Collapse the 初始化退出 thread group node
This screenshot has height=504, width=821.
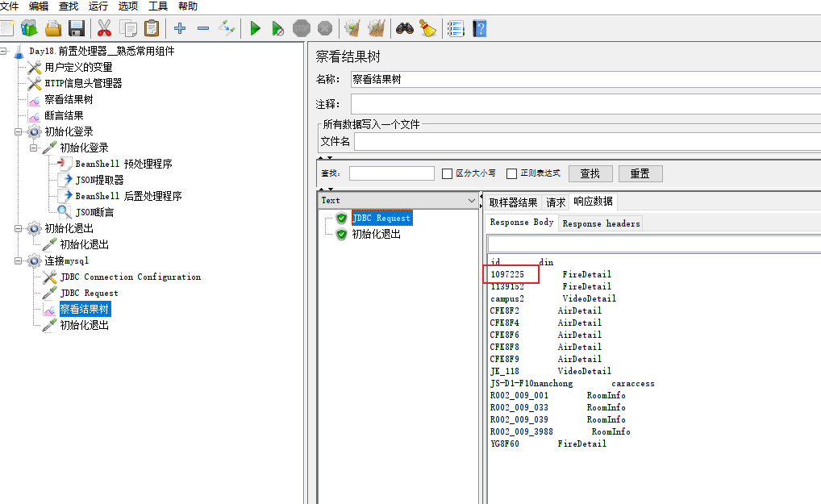pyautogui.click(x=19, y=229)
